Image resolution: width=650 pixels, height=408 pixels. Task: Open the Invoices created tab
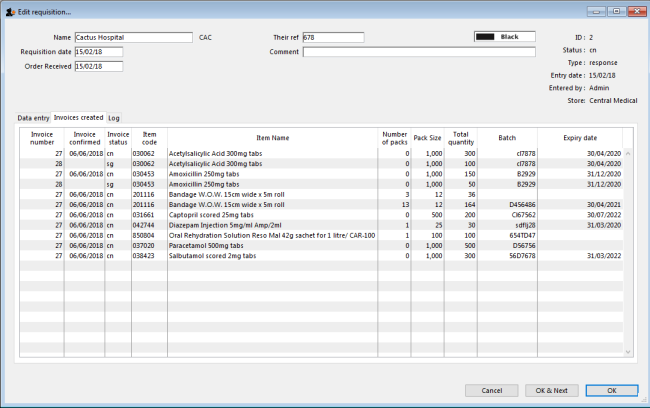coord(78,117)
